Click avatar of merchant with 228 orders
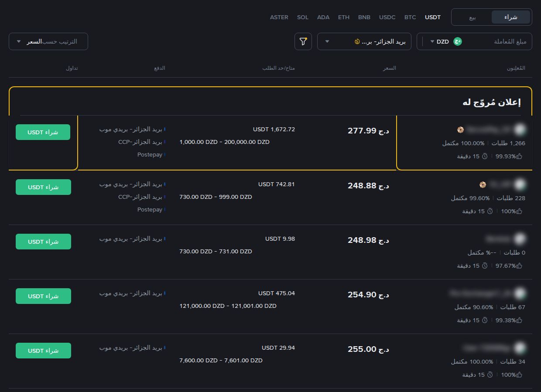The image size is (541, 392). [519, 184]
